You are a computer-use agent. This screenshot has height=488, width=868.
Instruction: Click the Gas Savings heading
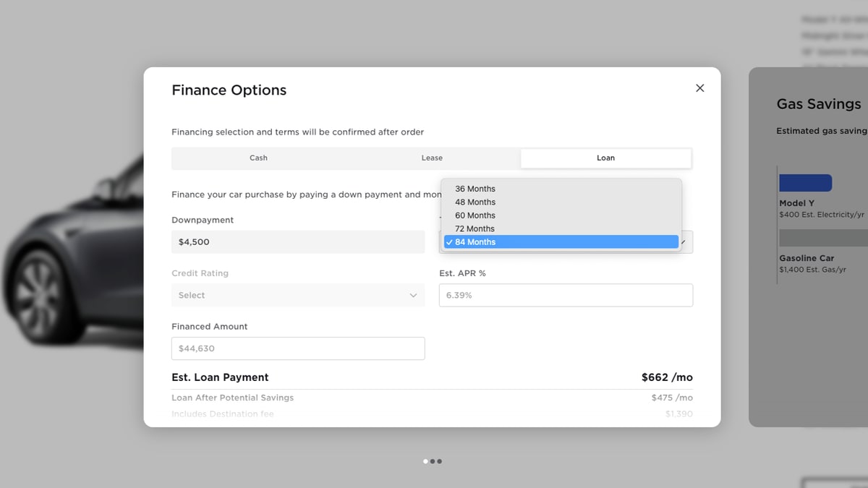tap(819, 104)
